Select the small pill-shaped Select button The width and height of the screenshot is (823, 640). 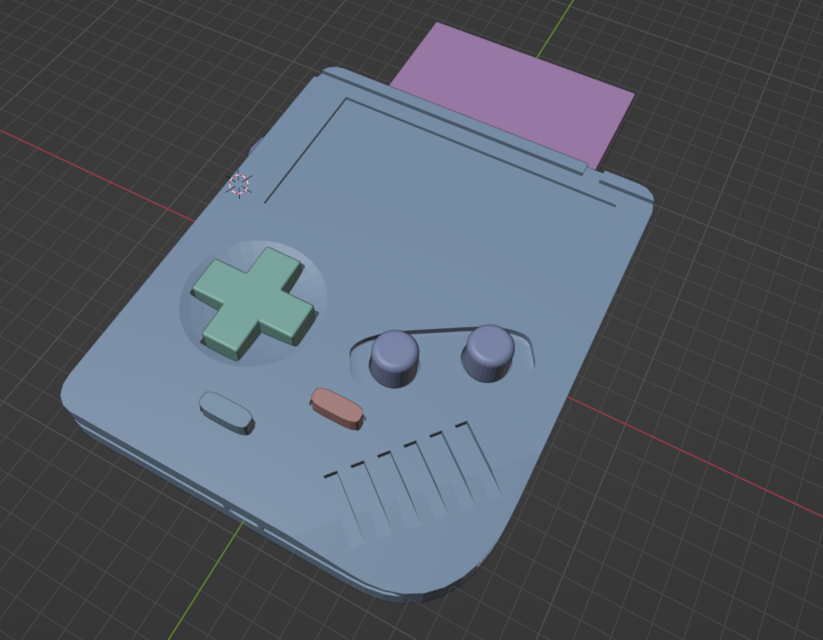[226, 408]
